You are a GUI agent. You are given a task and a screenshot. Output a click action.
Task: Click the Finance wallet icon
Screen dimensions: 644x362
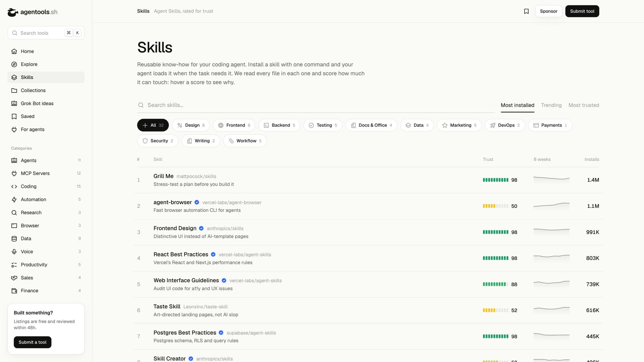point(14,291)
